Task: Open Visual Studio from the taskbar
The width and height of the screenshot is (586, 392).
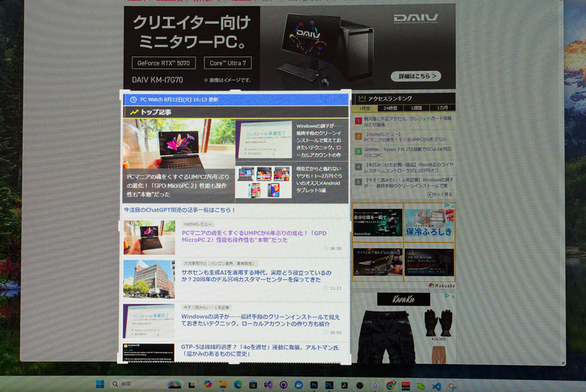Action: coord(268,385)
